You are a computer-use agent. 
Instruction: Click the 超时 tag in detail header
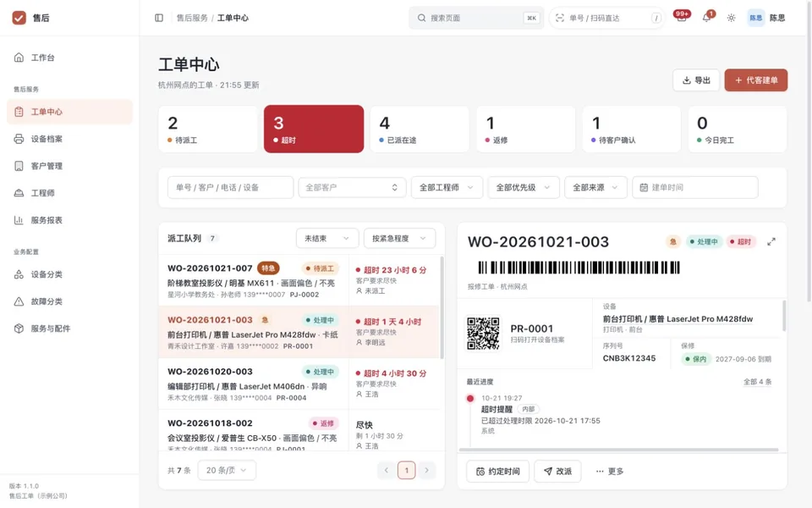coord(741,241)
